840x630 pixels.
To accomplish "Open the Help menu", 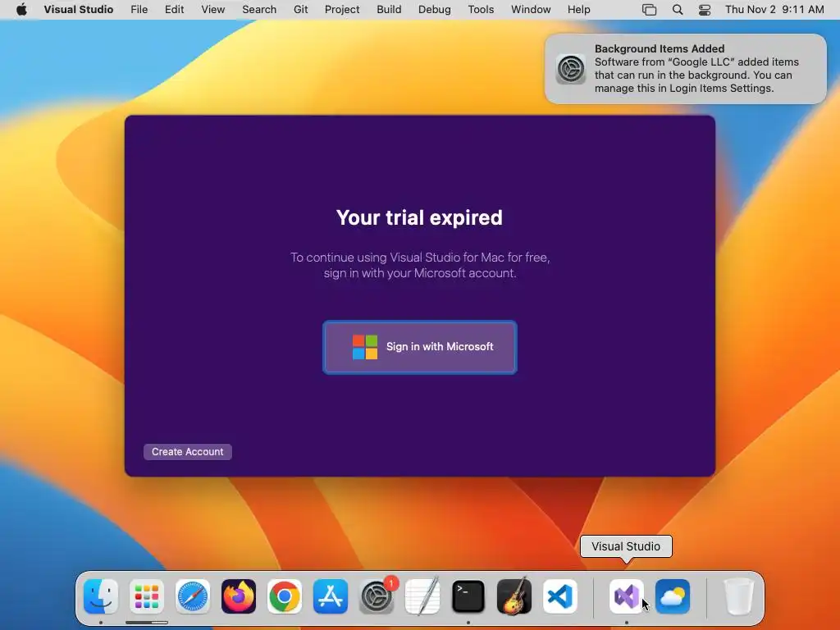I will 579,10.
